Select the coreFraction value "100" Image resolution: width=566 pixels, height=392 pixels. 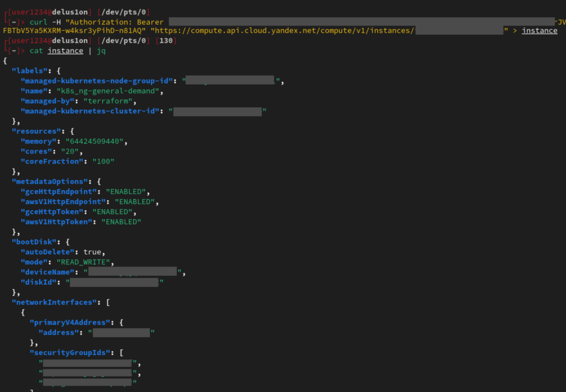[x=103, y=161]
